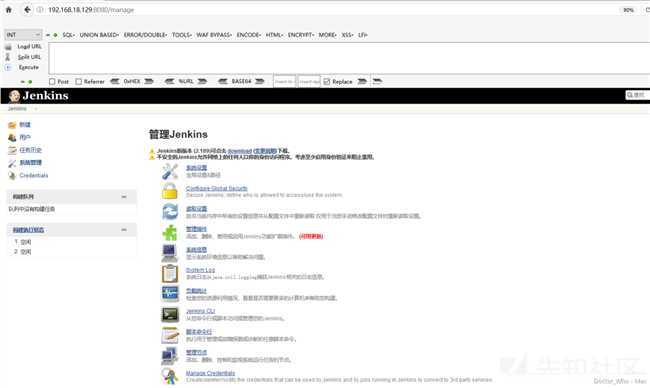
Task: Click the Execute button in HackBar
Action: 29,67
